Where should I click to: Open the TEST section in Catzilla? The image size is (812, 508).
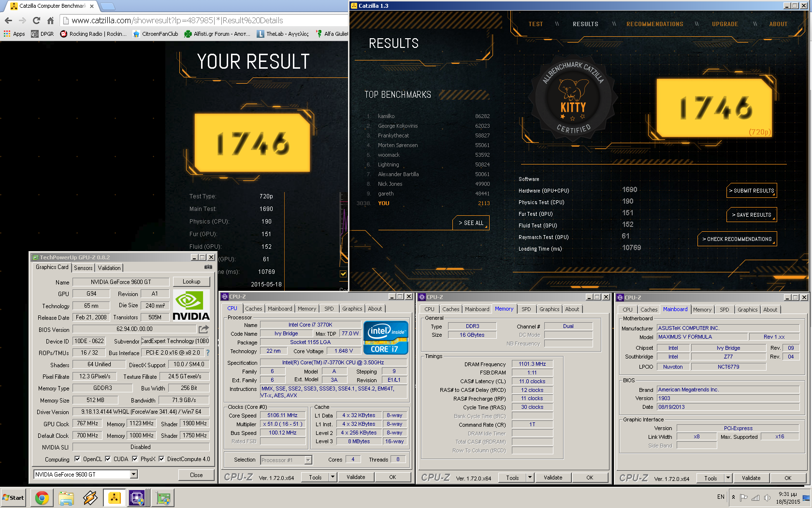pyautogui.click(x=536, y=24)
